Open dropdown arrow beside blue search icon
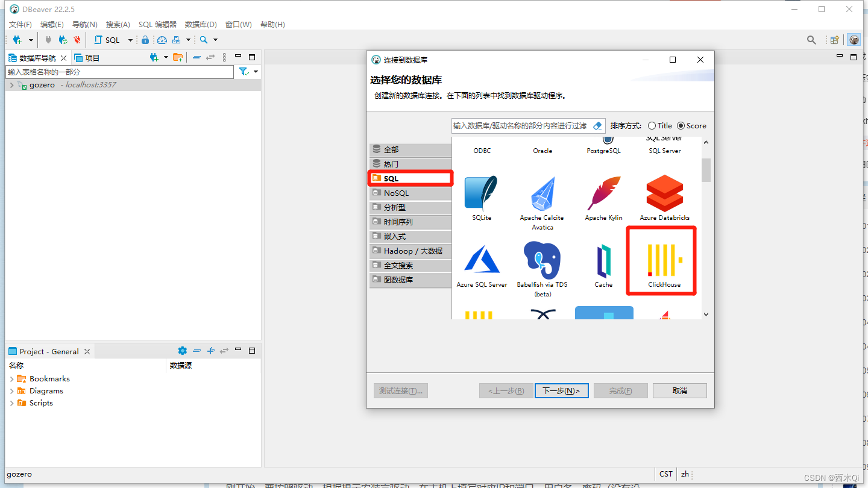This screenshot has width=868, height=488. pos(215,40)
